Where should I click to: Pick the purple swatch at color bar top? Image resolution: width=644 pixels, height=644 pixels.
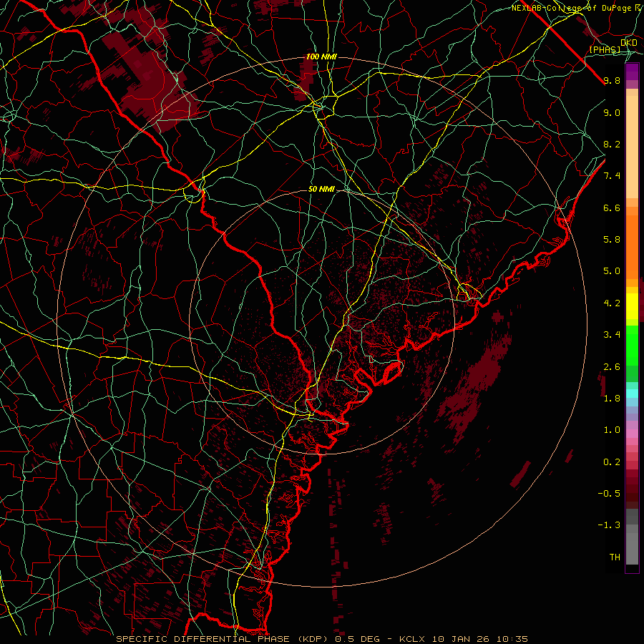pyautogui.click(x=632, y=72)
